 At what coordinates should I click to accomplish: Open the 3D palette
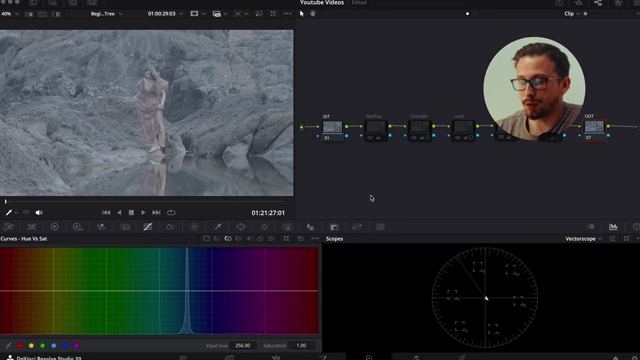pos(380,227)
